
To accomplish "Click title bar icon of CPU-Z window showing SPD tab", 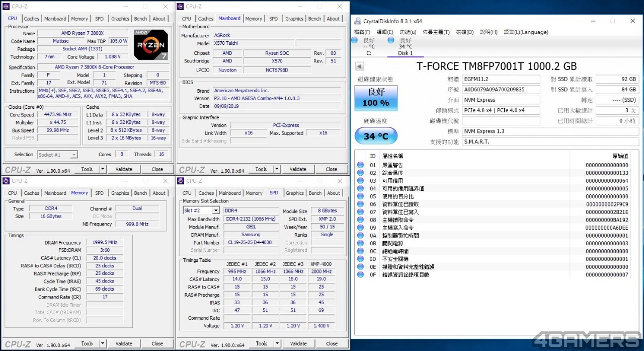I will 181,181.
